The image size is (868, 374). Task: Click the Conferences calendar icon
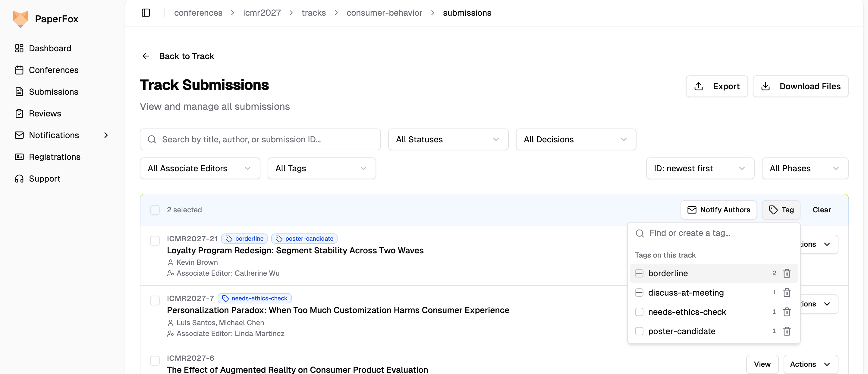click(19, 70)
